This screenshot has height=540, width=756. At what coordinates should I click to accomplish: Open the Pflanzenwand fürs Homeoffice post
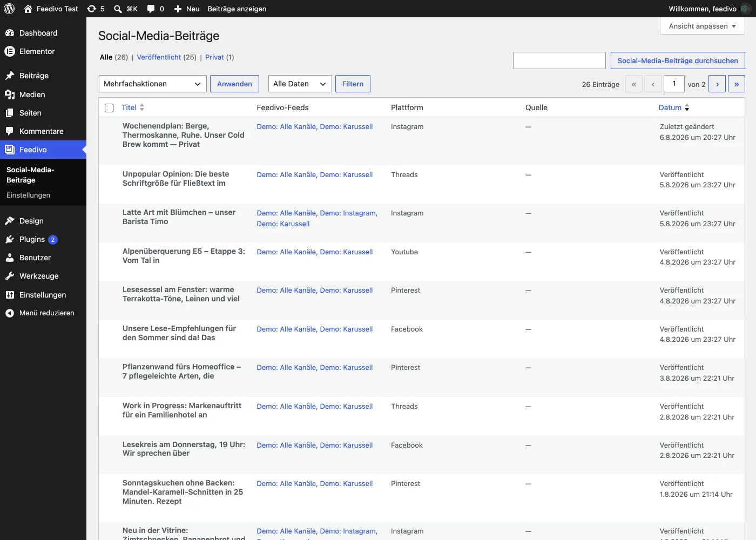click(x=181, y=372)
